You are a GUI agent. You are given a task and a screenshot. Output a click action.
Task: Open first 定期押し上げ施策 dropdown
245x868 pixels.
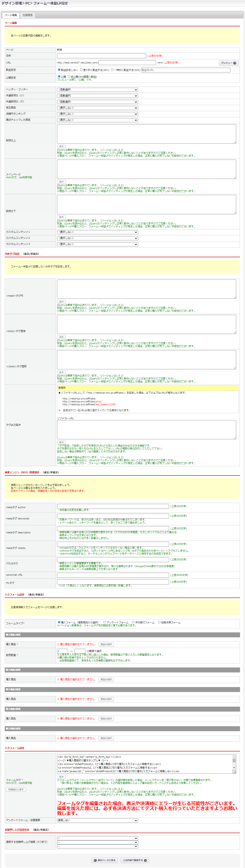click(98, 838)
